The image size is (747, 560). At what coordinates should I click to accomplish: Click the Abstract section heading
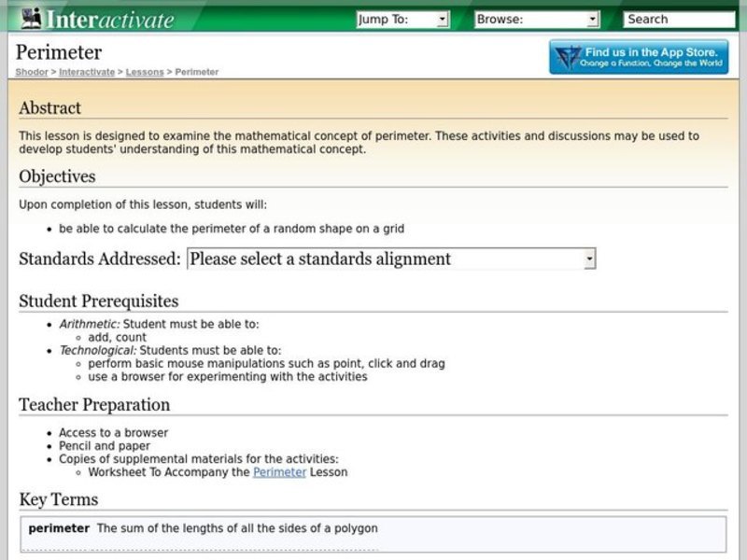point(49,108)
